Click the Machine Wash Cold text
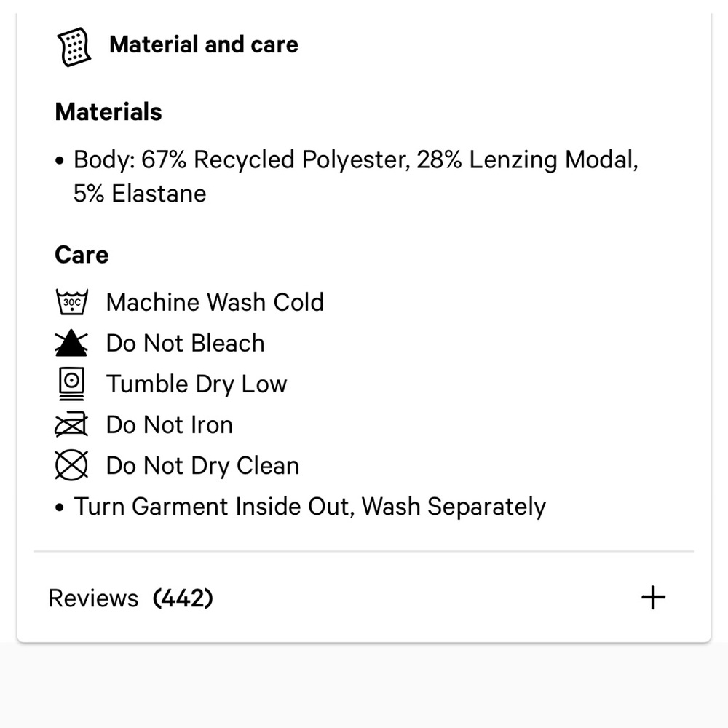The height and width of the screenshot is (728, 728). coord(215,302)
